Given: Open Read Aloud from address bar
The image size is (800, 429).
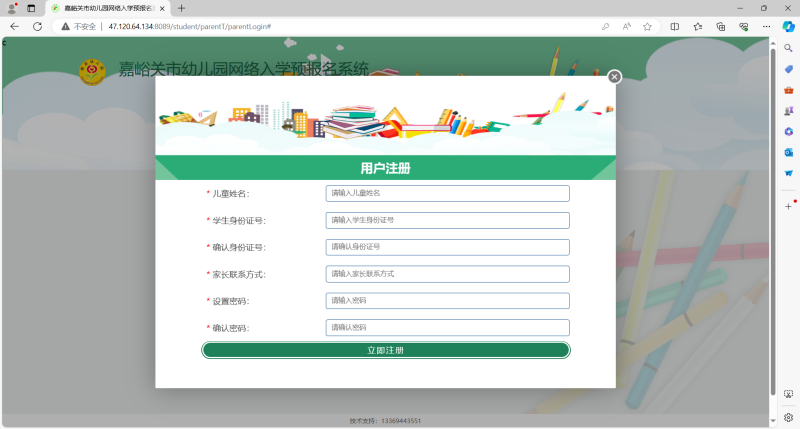Looking at the screenshot, I should [x=627, y=26].
